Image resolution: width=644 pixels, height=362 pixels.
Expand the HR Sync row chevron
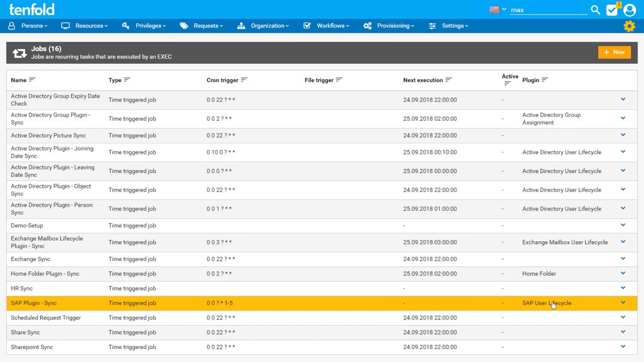[x=623, y=288]
